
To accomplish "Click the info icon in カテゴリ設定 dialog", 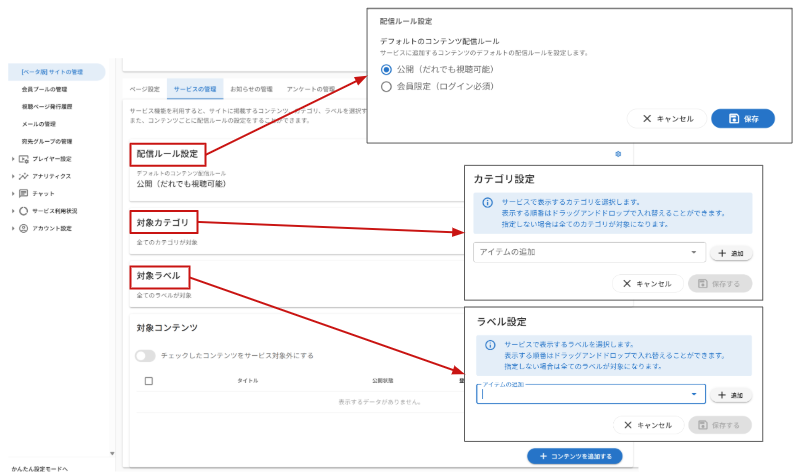I will 488,202.
